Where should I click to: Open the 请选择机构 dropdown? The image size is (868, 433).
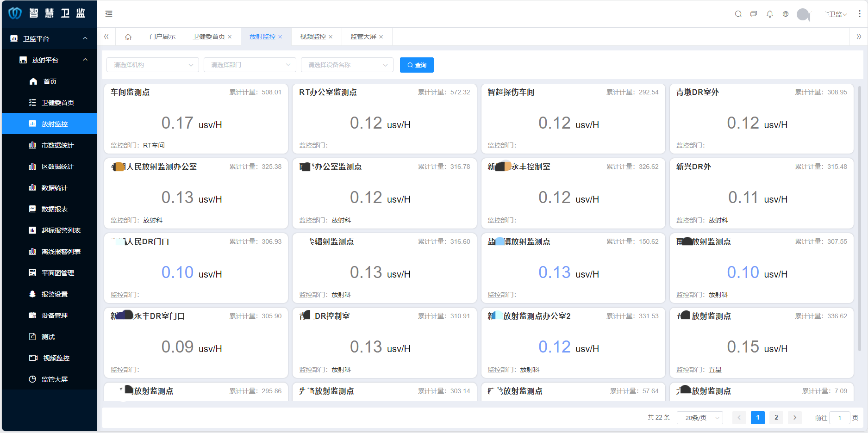click(x=153, y=65)
